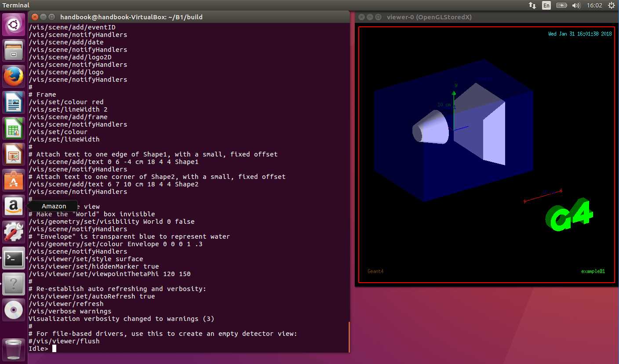Viewport: 619px width, 364px height.
Task: Click the line '/vis/viewer/set/style surface'
Action: (86, 259)
